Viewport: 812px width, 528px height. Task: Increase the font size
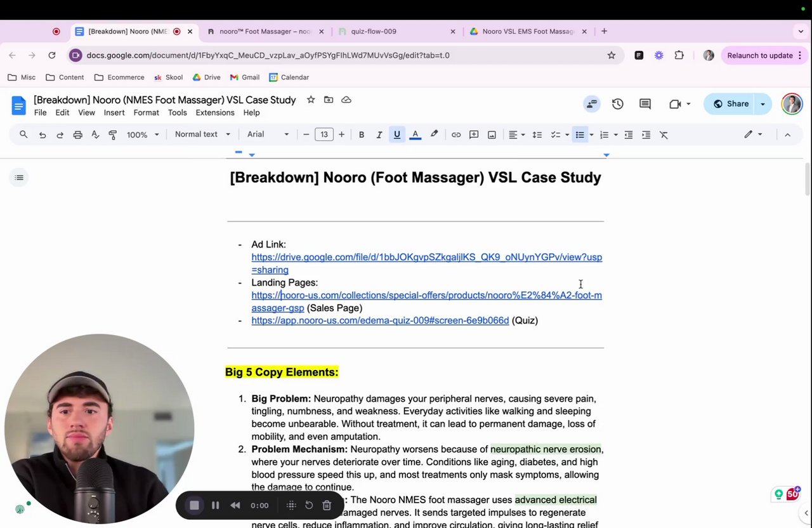341,135
